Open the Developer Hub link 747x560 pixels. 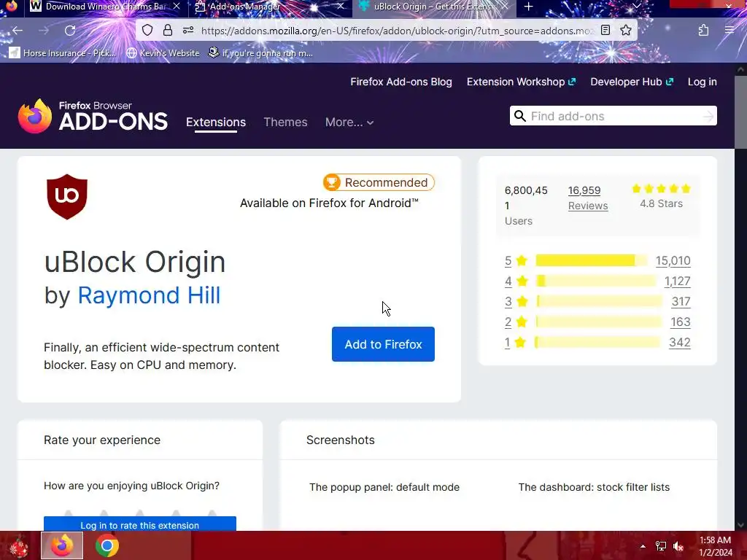pos(632,82)
